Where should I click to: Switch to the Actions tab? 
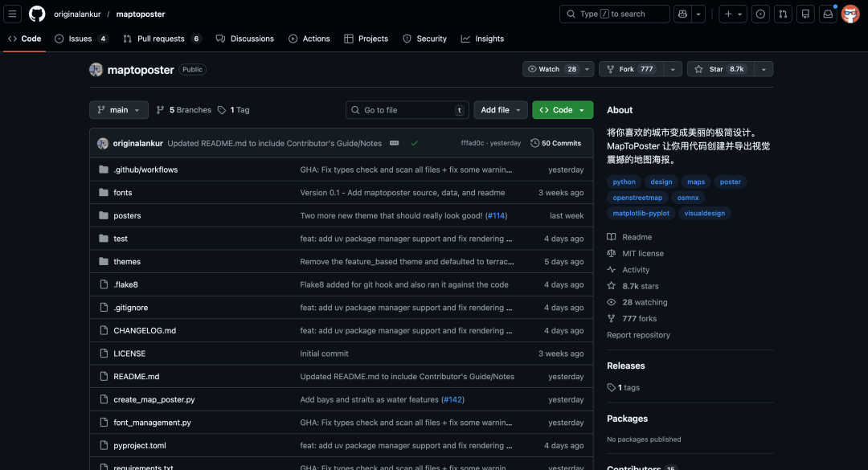(309, 38)
